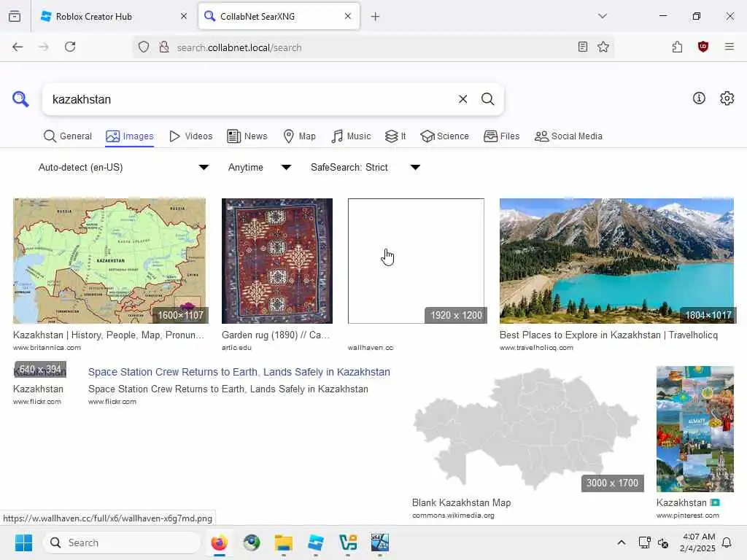Open Roblox Studio from the taskbar

coord(315,542)
